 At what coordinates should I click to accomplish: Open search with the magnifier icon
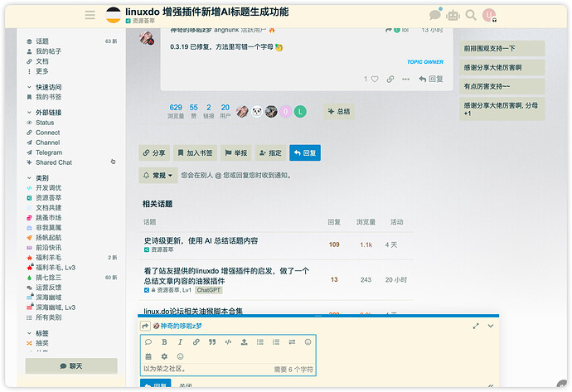pyautogui.click(x=471, y=15)
